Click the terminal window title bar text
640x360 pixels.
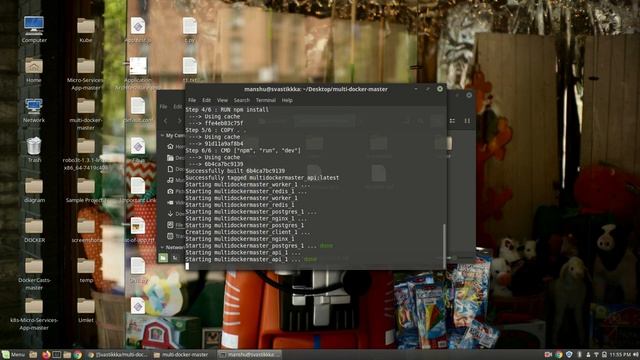click(316, 89)
